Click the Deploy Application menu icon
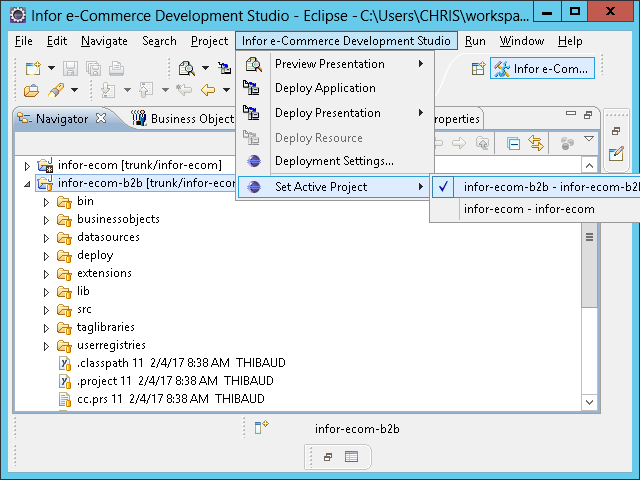640x480 pixels. tap(253, 88)
